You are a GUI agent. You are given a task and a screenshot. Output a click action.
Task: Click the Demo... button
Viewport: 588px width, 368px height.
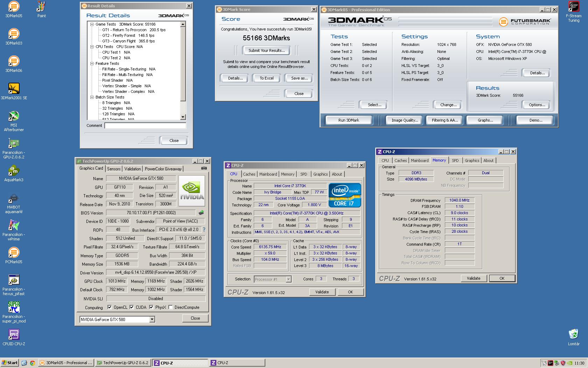[535, 120]
